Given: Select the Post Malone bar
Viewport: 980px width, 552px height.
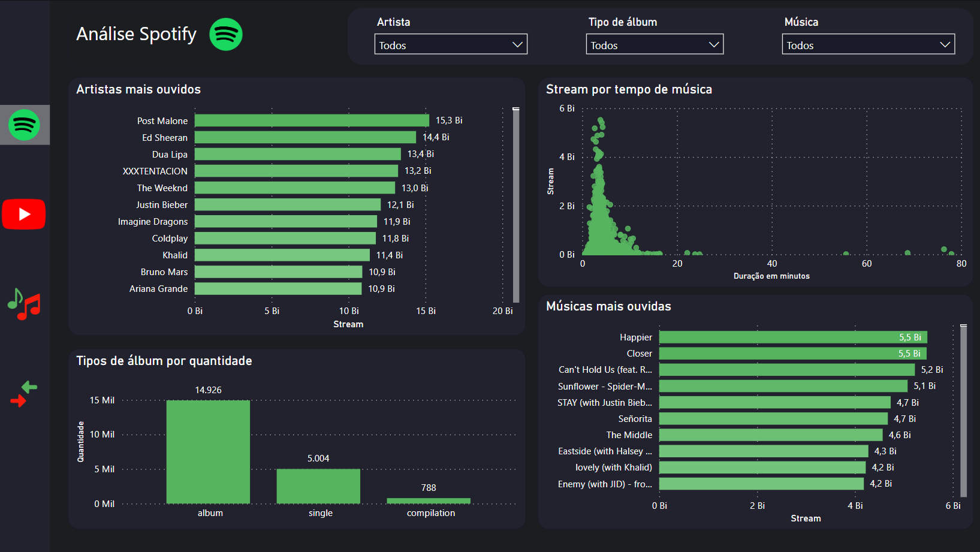Looking at the screenshot, I should tap(312, 120).
